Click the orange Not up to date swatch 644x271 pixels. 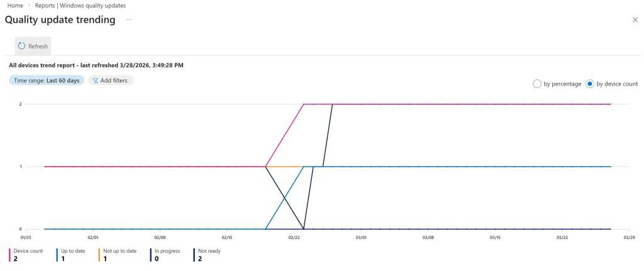click(99, 255)
